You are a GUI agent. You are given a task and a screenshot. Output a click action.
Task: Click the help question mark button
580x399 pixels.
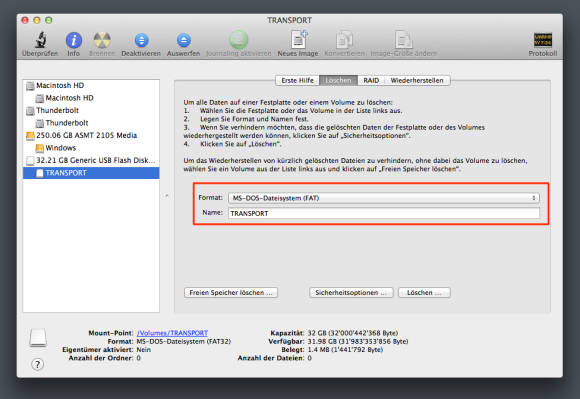point(37,364)
